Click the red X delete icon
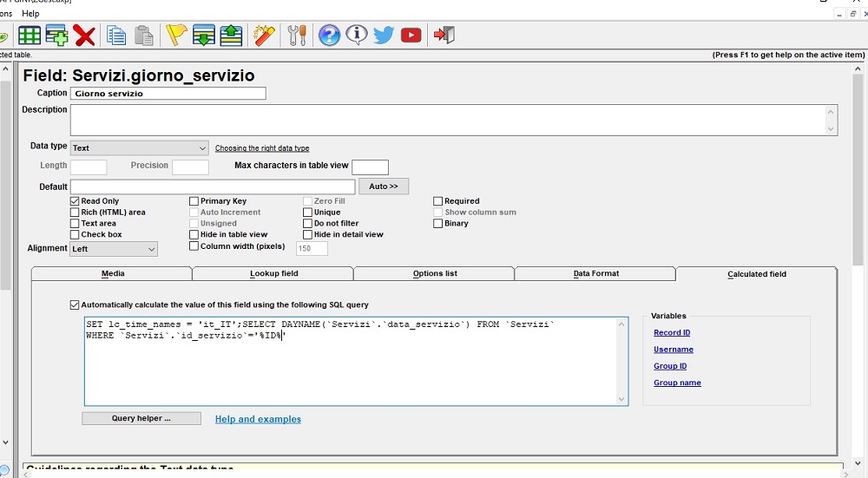868x478 pixels. pyautogui.click(x=84, y=36)
